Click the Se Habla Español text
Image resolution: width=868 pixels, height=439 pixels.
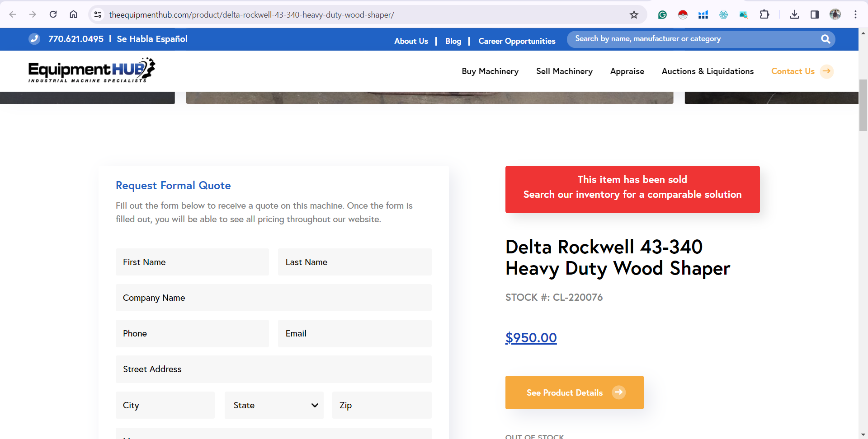(152, 39)
